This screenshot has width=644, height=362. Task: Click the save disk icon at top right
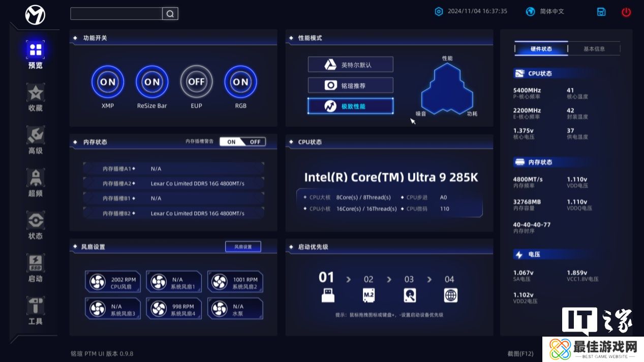pos(601,12)
